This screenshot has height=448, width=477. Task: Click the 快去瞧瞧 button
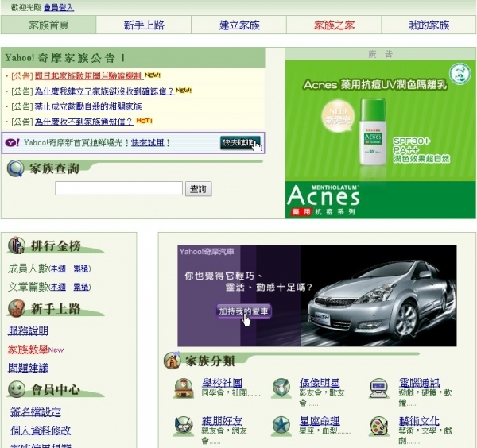coord(240,142)
